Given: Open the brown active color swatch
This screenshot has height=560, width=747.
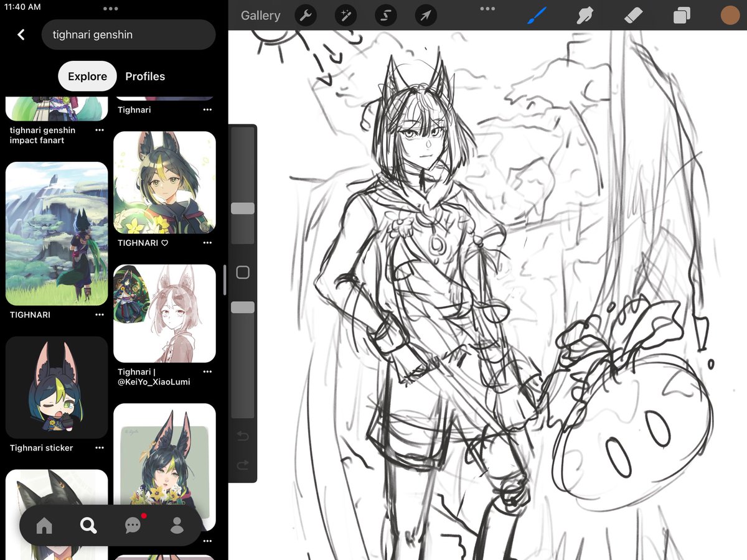Looking at the screenshot, I should point(730,16).
